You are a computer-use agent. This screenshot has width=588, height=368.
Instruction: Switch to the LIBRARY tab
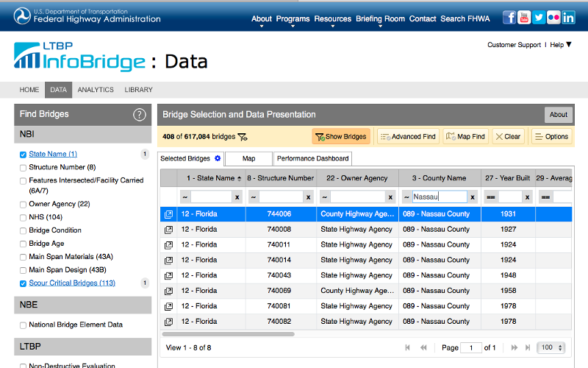pos(139,90)
